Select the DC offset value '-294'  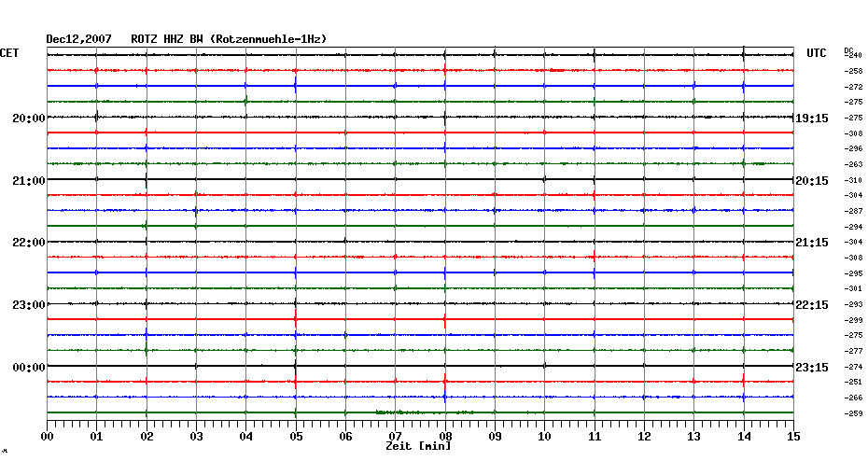[854, 227]
